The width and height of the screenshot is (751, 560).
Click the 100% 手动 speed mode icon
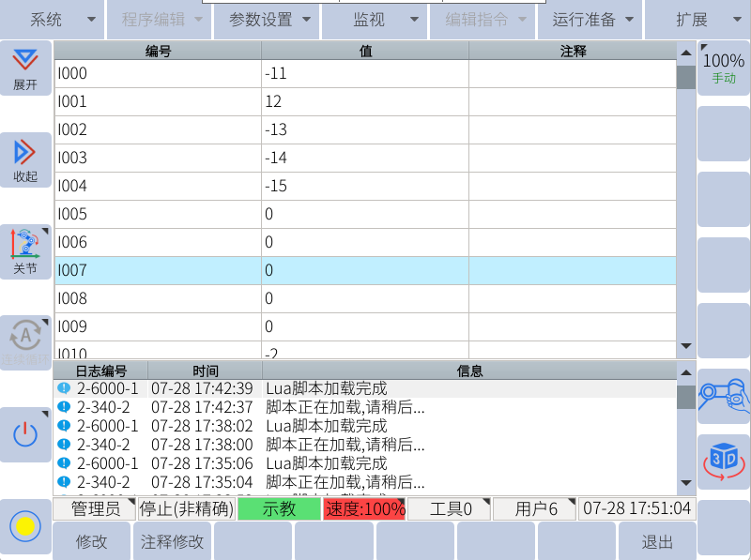[723, 68]
